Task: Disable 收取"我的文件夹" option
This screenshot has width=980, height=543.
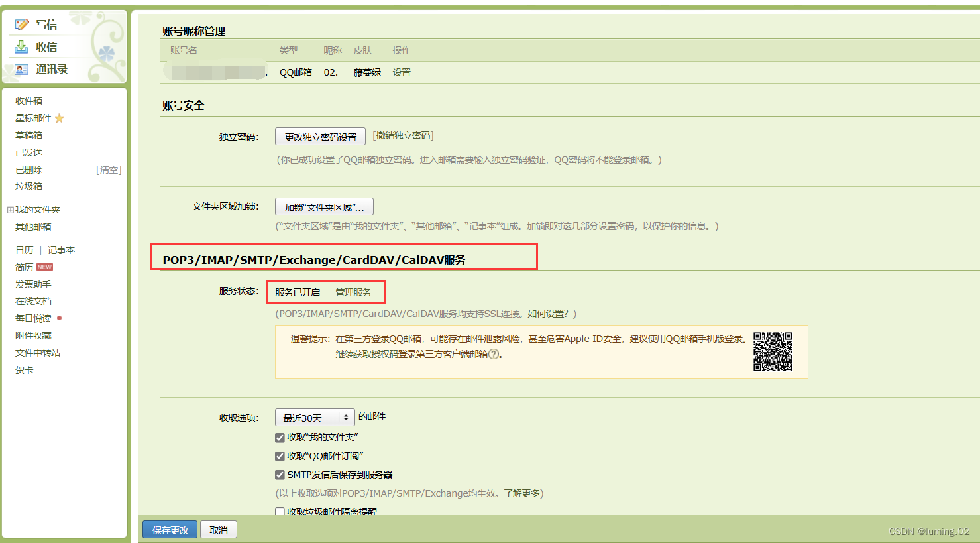Action: (x=280, y=438)
